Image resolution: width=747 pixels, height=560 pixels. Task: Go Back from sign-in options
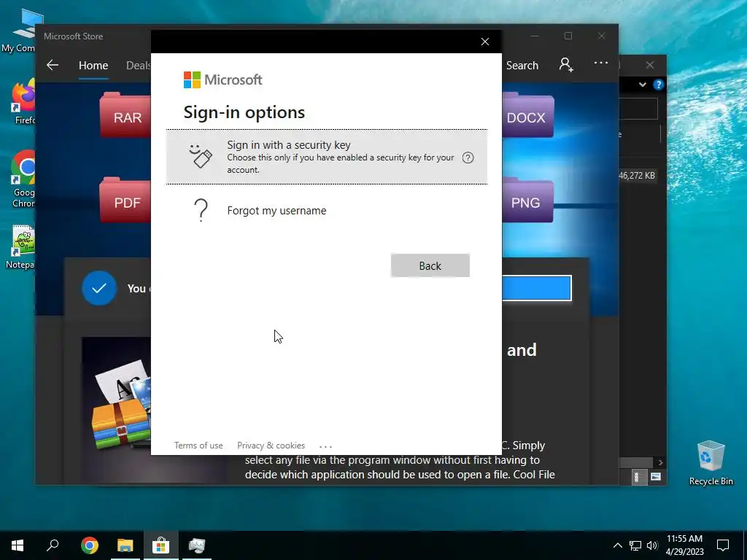(430, 265)
